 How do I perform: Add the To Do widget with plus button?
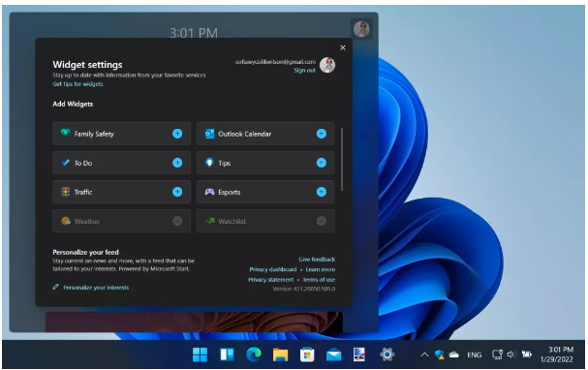[x=177, y=163]
